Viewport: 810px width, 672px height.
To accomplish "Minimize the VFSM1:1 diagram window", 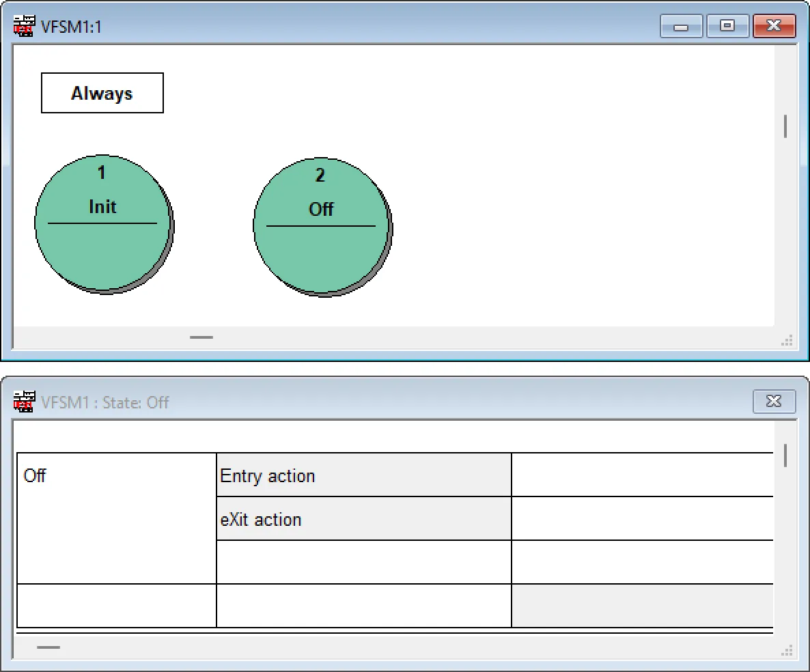I will coord(681,27).
